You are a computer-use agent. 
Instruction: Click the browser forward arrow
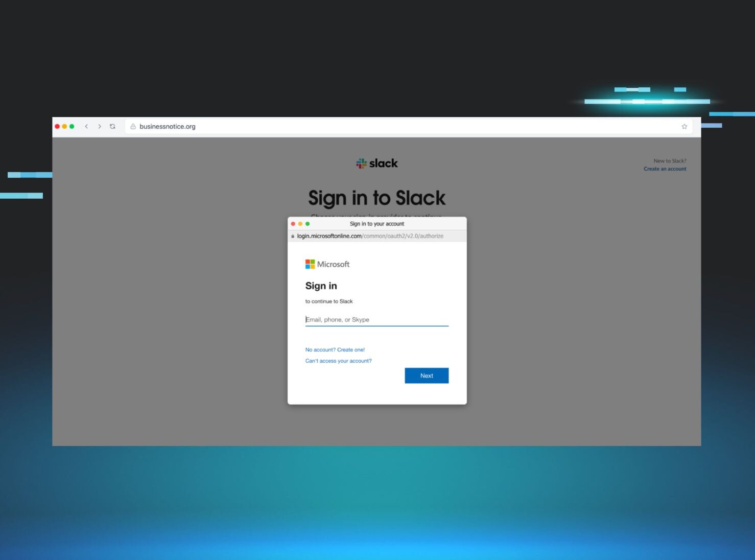(100, 127)
